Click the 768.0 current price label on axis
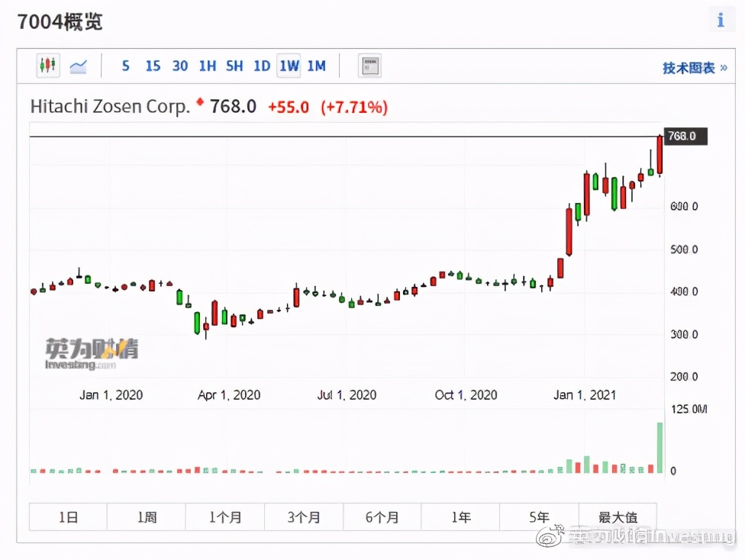745x560 pixels. pos(685,137)
